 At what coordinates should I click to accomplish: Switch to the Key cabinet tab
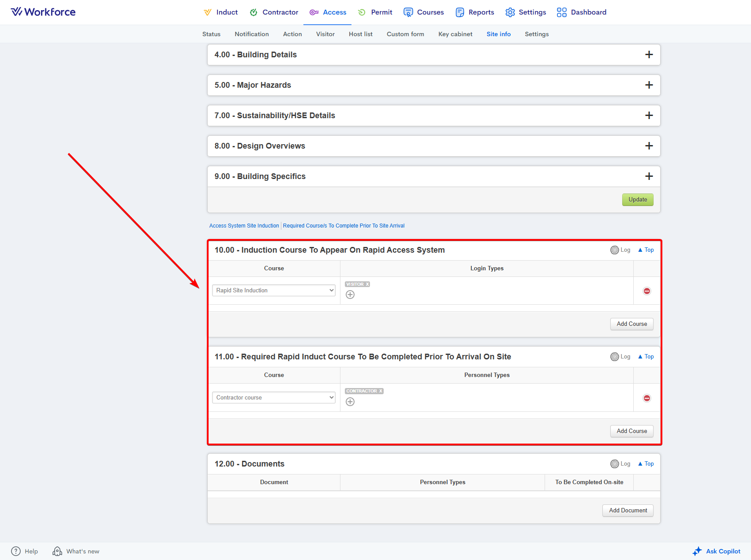[455, 34]
